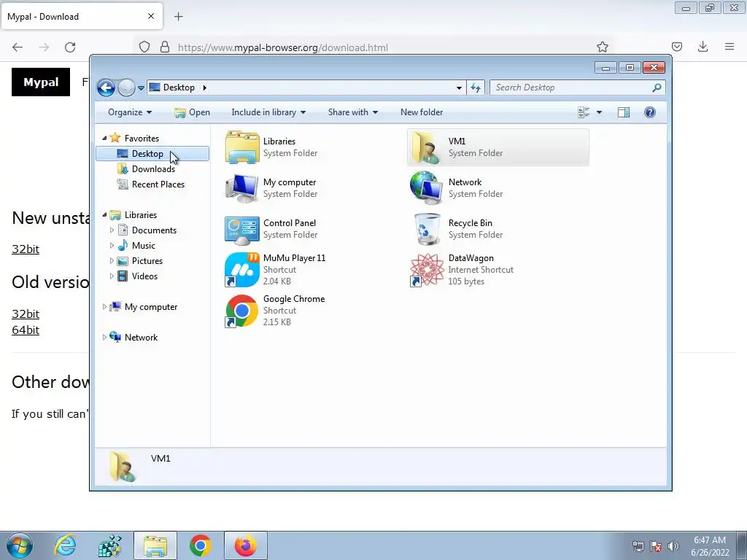Select the DataWagon internet shortcut icon
This screenshot has height=560, width=747.
[x=427, y=270]
